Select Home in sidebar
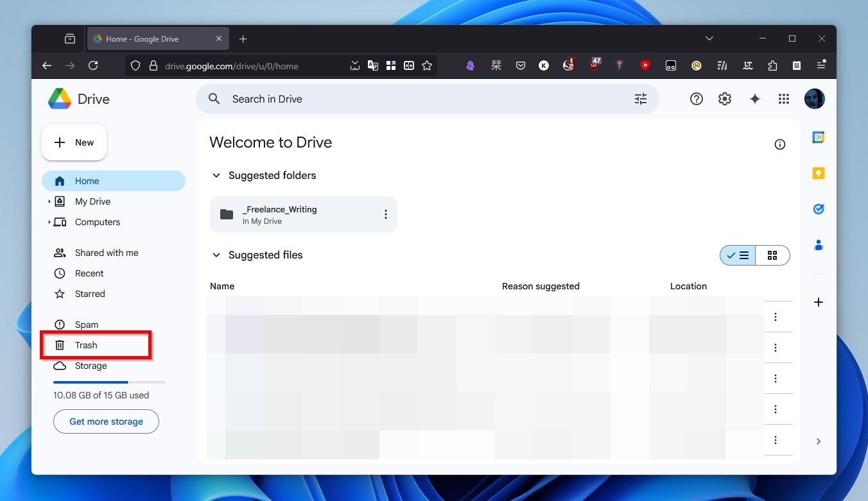Image resolution: width=868 pixels, height=501 pixels. (x=114, y=181)
